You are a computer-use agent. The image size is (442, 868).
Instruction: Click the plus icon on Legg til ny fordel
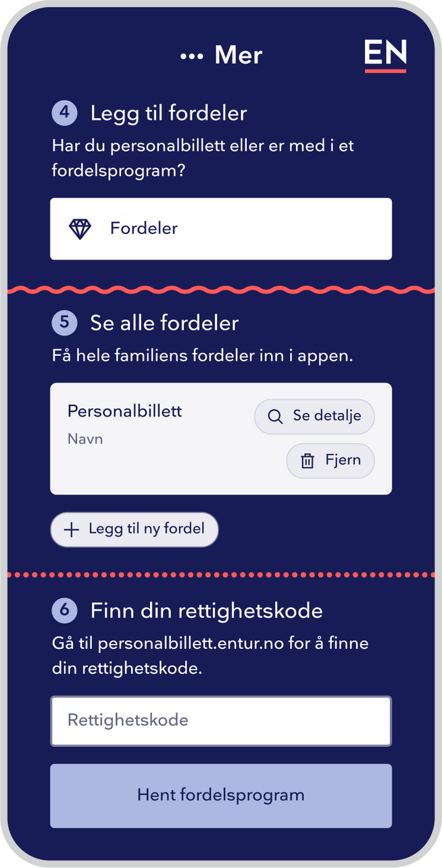click(71, 530)
